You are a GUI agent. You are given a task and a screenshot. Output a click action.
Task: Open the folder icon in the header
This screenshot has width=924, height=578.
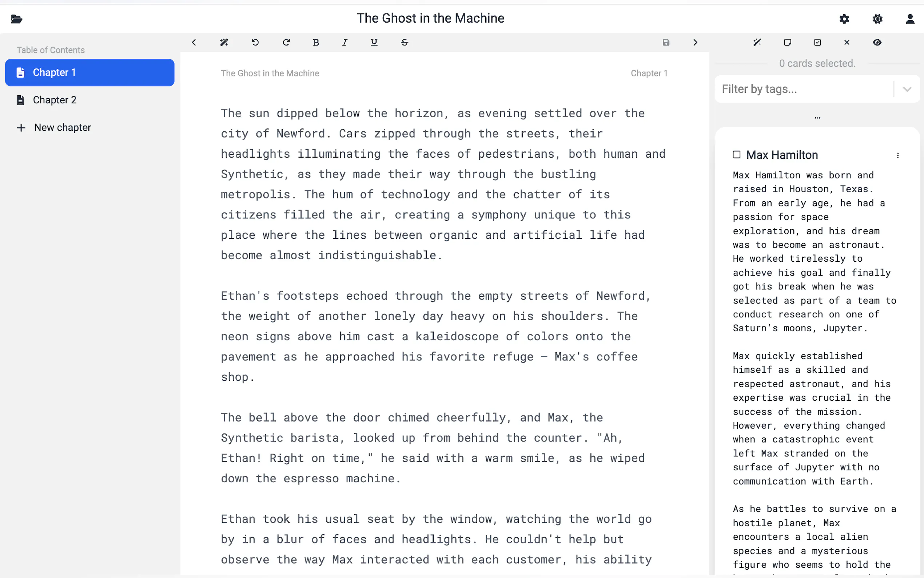point(16,19)
